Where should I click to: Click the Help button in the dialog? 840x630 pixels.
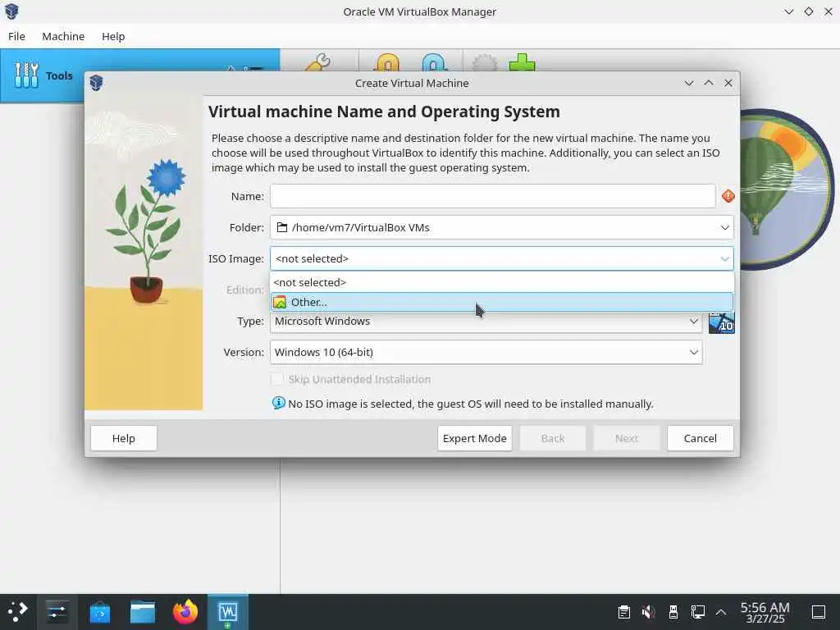pyautogui.click(x=124, y=438)
